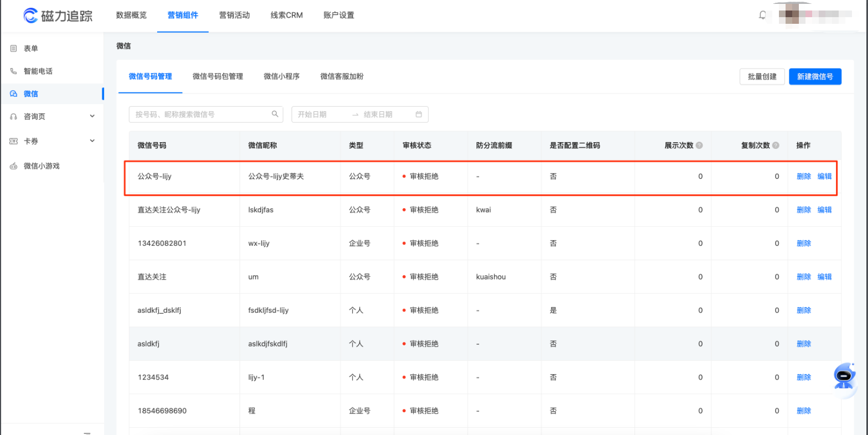Click the 新建微信号 button
The height and width of the screenshot is (435, 868).
tap(815, 76)
